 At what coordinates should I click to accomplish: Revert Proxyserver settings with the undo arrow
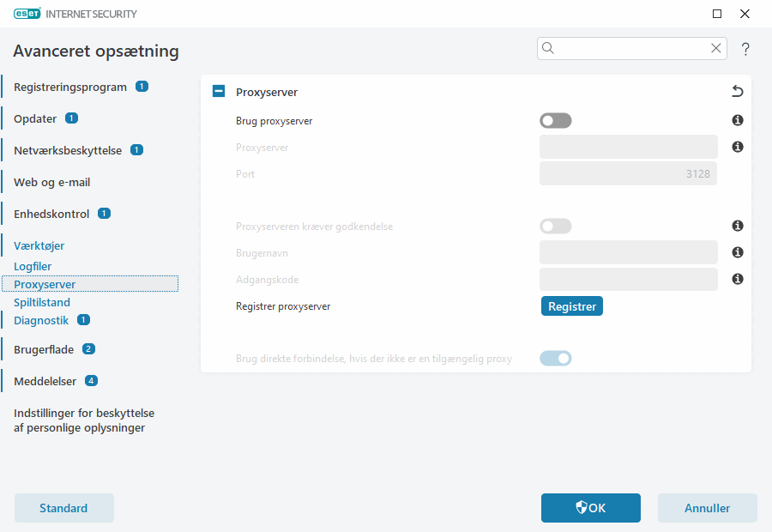(736, 90)
